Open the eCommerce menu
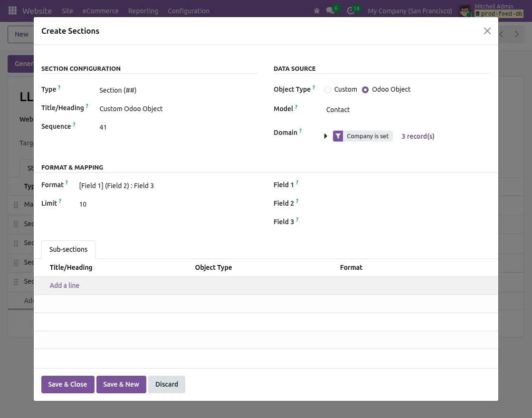 point(100,11)
